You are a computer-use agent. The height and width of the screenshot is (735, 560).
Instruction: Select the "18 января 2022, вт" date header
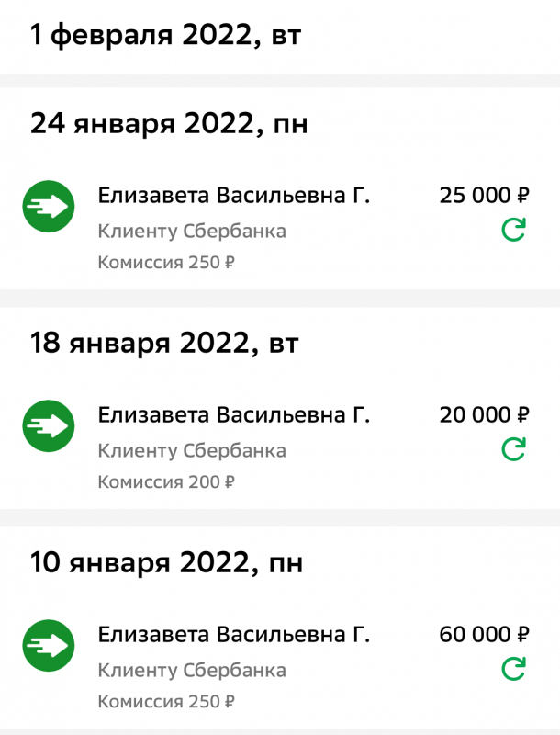click(165, 345)
